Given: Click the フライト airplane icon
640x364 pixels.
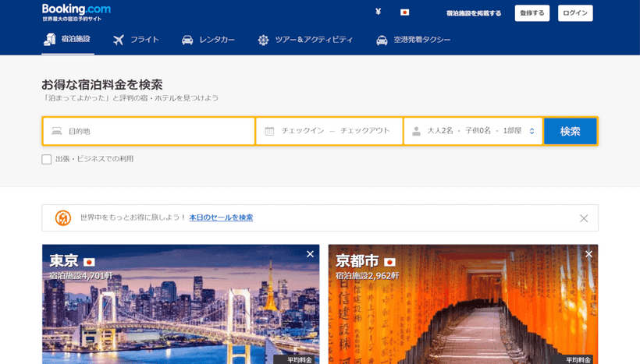Looking at the screenshot, I should 119,40.
